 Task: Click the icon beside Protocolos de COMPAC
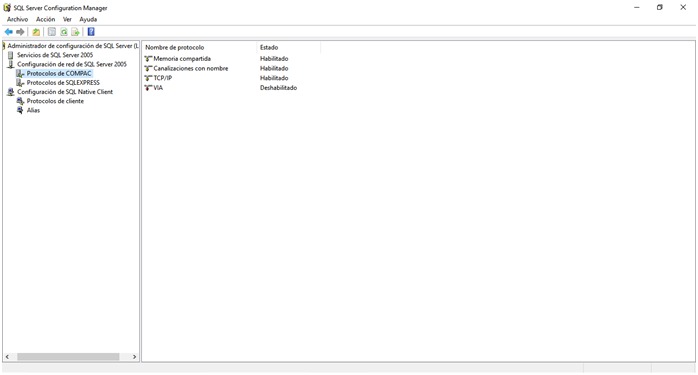point(20,73)
